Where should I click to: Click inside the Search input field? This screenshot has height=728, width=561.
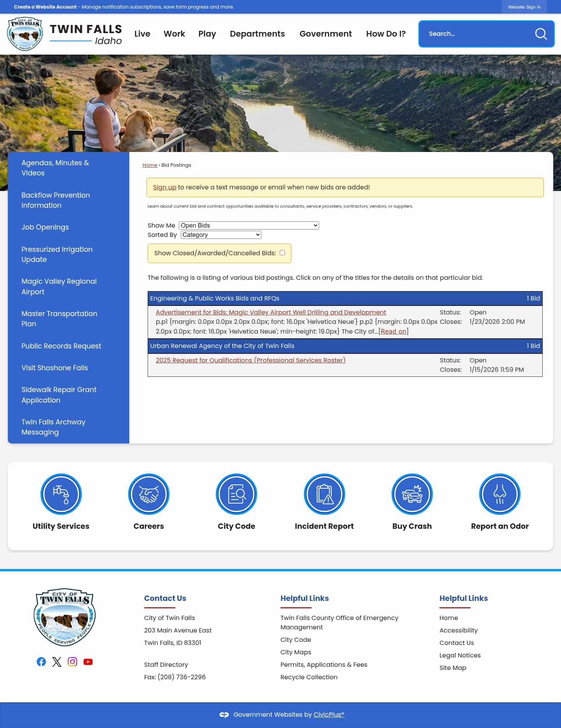477,34
